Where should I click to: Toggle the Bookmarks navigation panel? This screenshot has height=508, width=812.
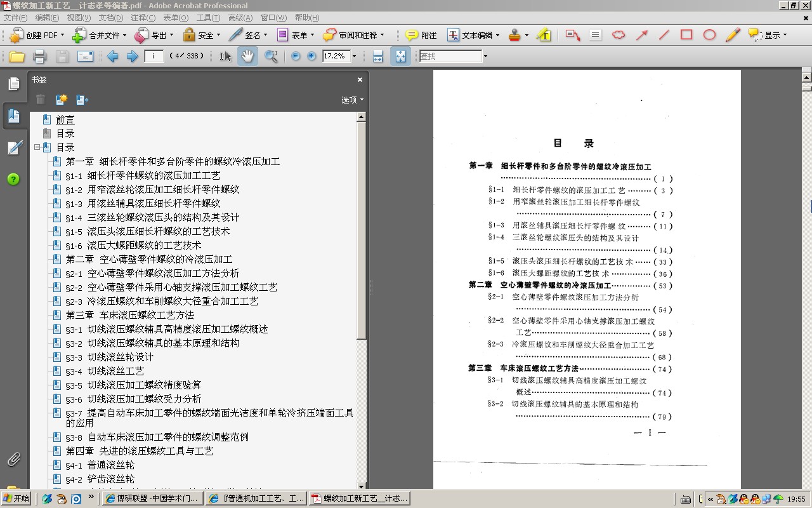pyautogui.click(x=13, y=116)
